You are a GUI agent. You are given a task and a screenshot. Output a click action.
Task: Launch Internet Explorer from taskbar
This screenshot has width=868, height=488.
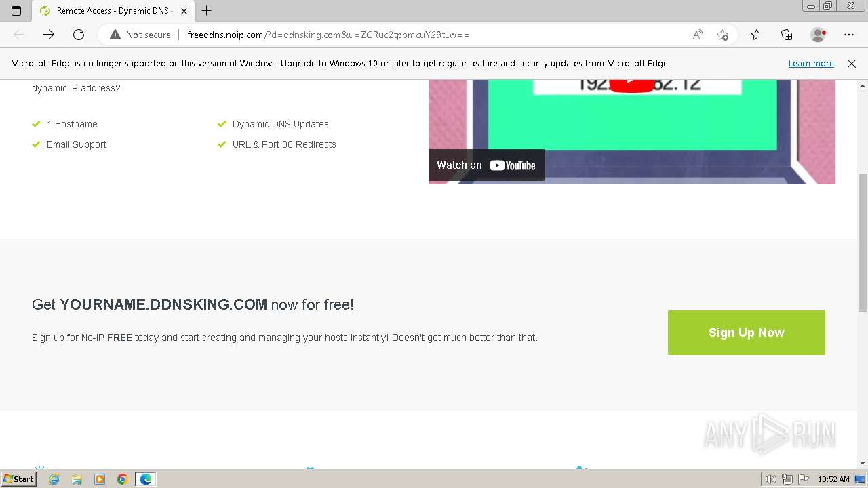point(54,479)
